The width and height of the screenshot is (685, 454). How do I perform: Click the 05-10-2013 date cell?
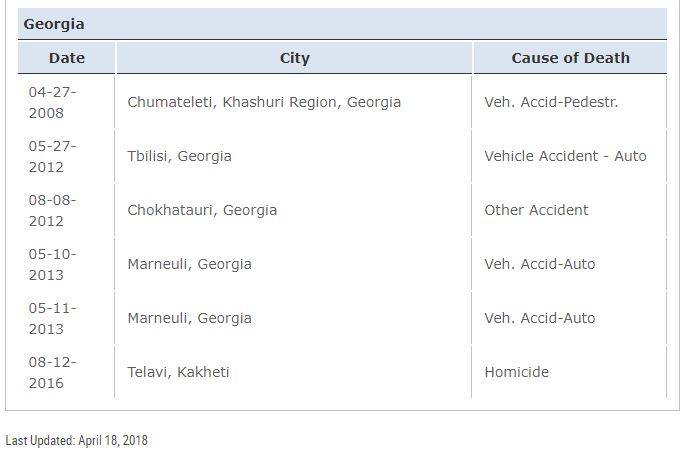coord(52,264)
